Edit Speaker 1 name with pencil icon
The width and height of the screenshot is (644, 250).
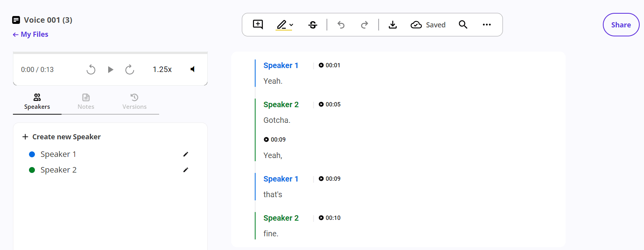click(186, 154)
